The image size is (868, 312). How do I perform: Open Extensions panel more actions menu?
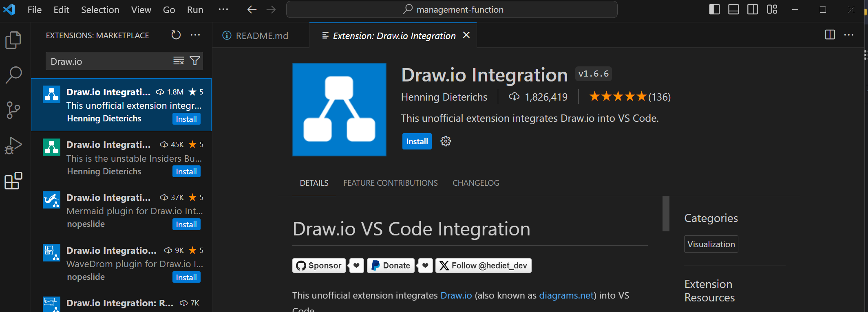[195, 35]
